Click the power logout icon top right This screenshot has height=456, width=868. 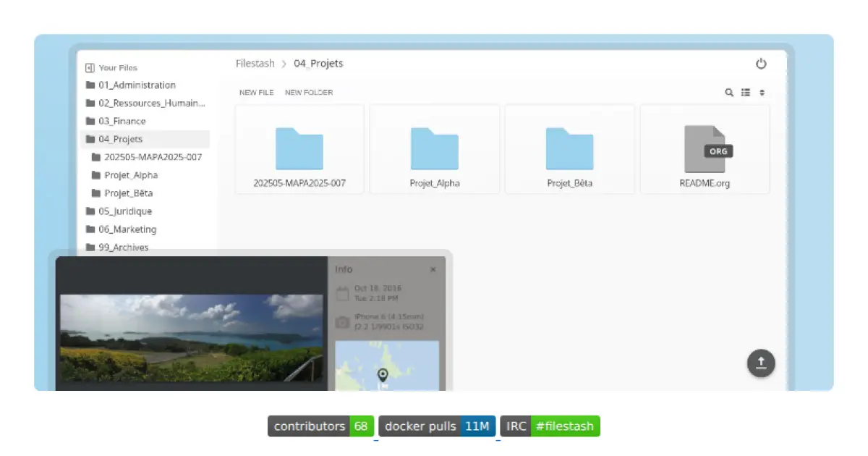point(762,64)
